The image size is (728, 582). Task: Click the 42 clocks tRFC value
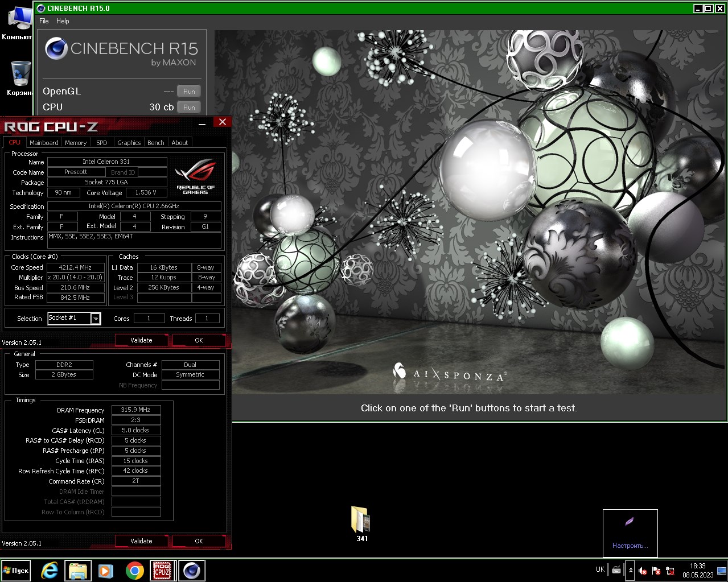(x=136, y=471)
